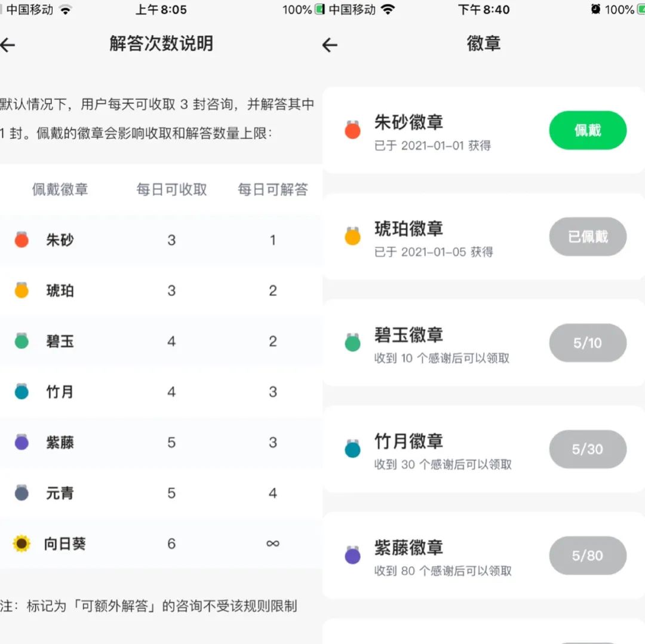This screenshot has height=644, width=645.
Task: Tap the 元青 row label
Action: (x=60, y=493)
